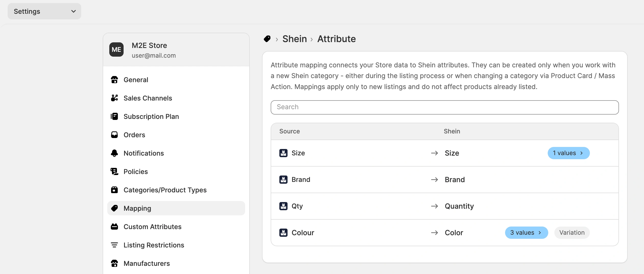Click the Qty source attribute icon
The width and height of the screenshot is (644, 274).
(x=283, y=206)
